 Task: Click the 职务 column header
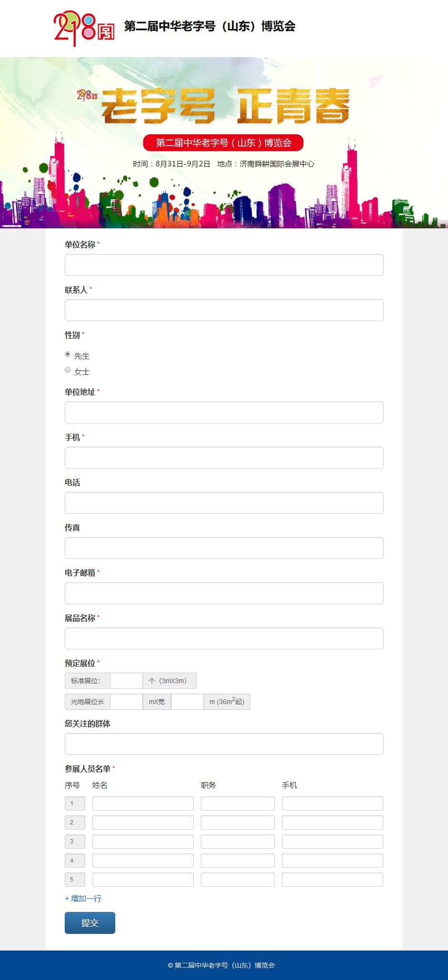click(x=209, y=785)
